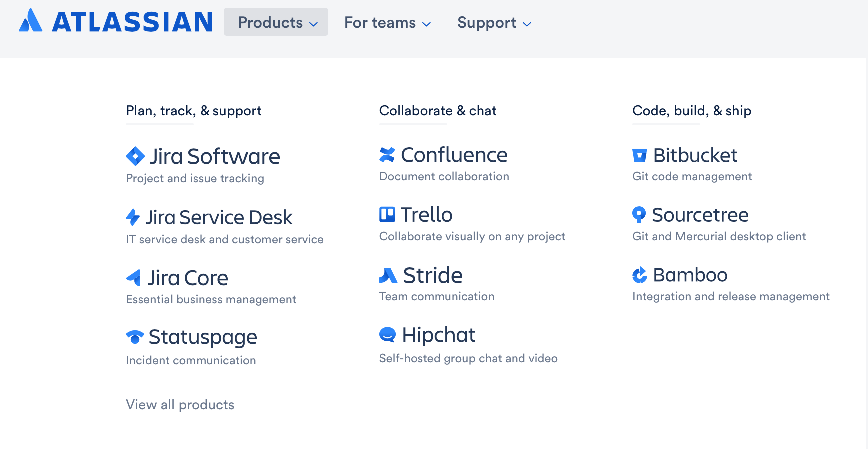Click the Atlassian logo icon

[30, 20]
